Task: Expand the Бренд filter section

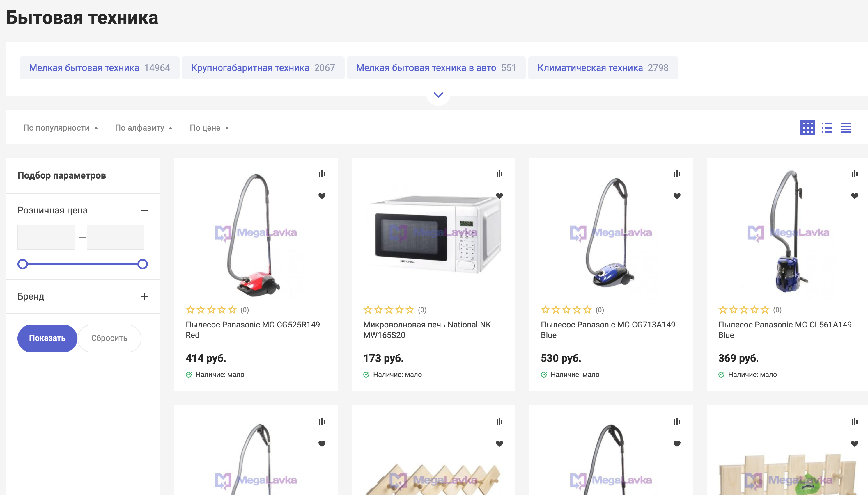Action: click(x=144, y=296)
